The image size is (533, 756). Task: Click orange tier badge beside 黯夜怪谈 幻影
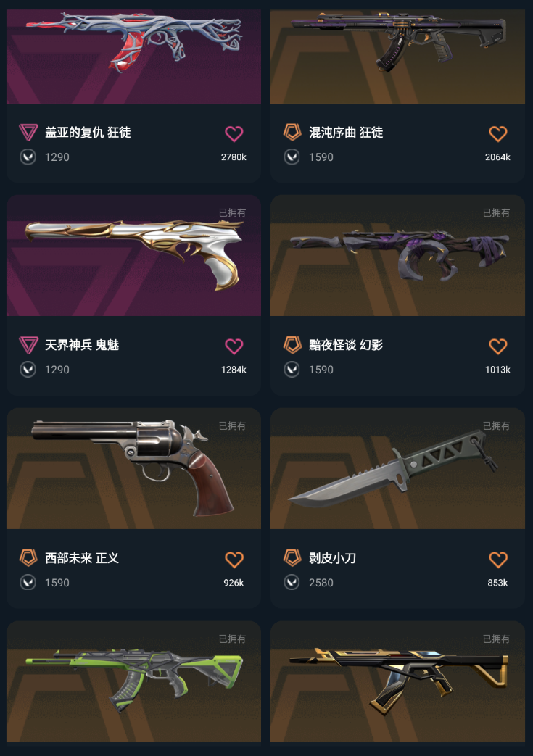(x=292, y=345)
